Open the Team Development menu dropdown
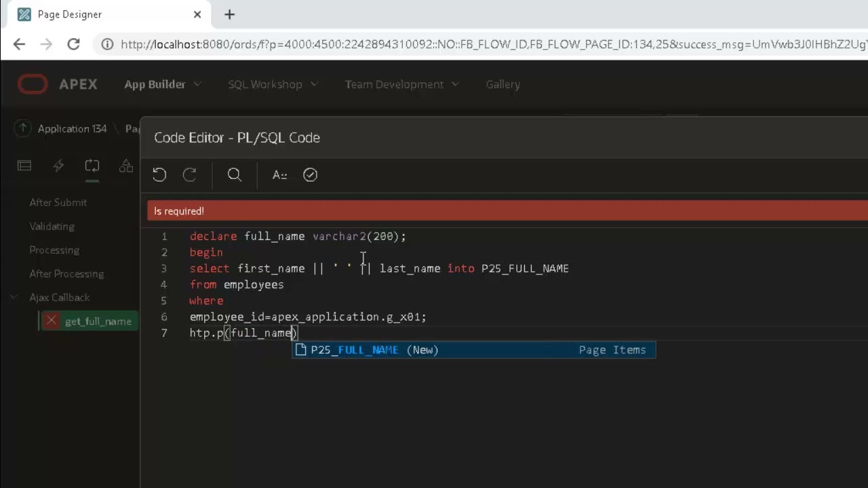The image size is (868, 488). tap(401, 84)
